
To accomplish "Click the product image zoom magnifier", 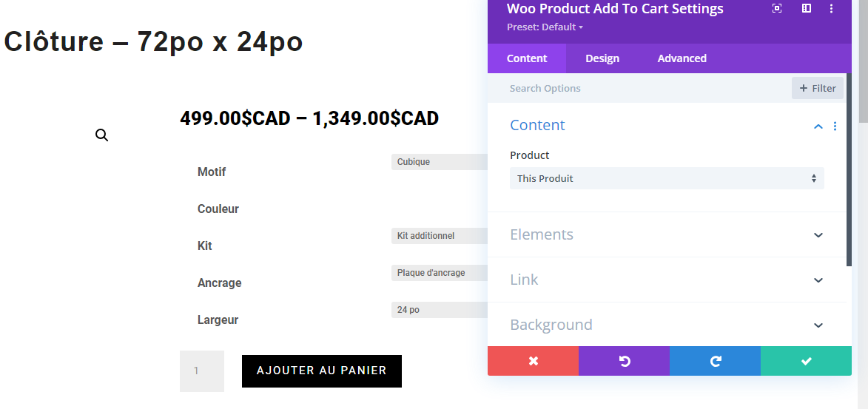I will point(102,135).
